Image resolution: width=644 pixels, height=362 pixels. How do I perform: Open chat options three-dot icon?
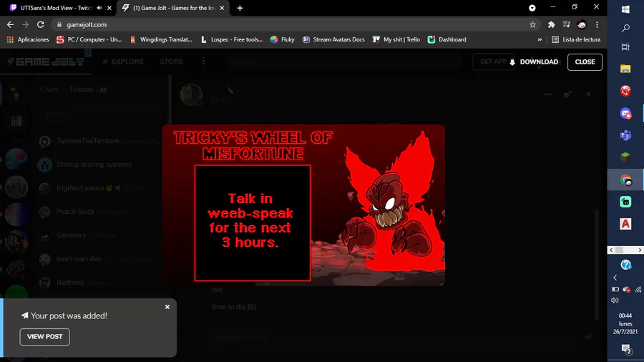tap(547, 94)
